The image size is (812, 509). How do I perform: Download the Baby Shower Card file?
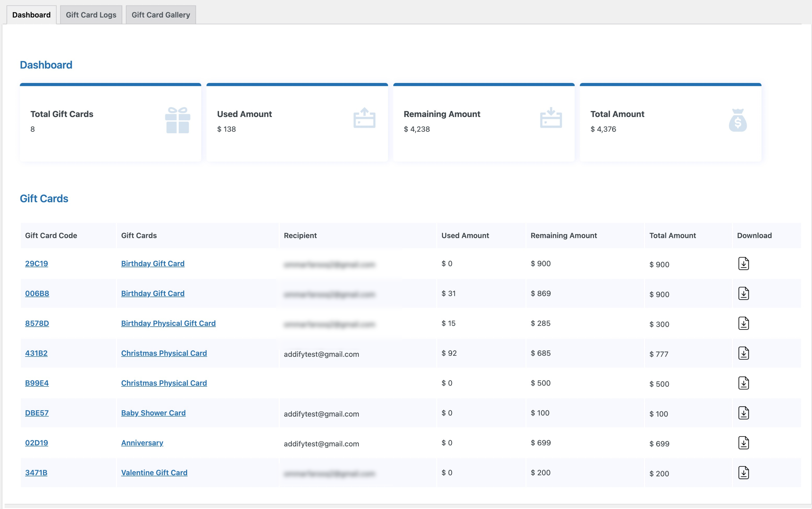tap(743, 412)
